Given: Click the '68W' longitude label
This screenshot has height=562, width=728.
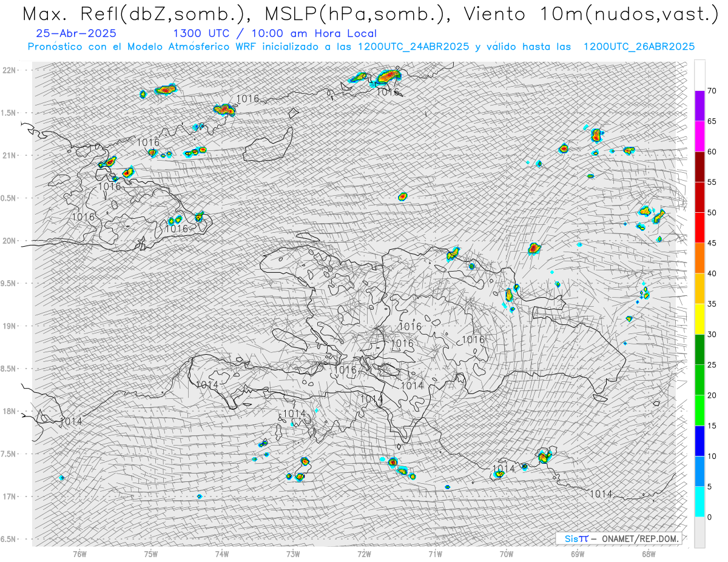Looking at the screenshot, I should click(x=649, y=553).
